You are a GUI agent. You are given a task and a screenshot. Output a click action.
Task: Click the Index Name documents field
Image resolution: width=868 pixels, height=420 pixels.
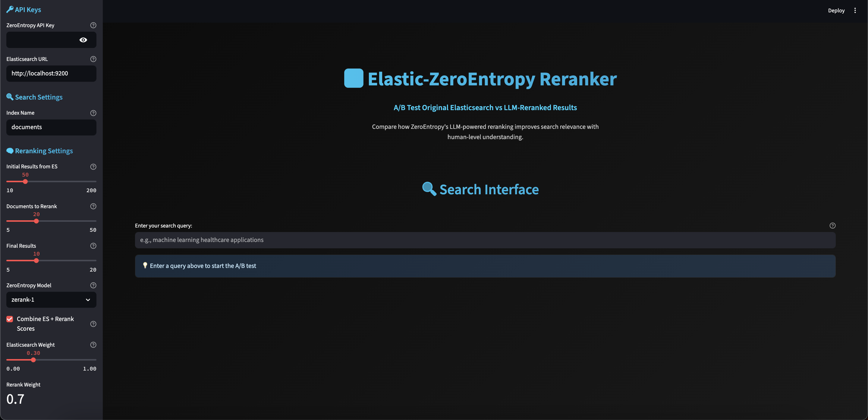51,127
